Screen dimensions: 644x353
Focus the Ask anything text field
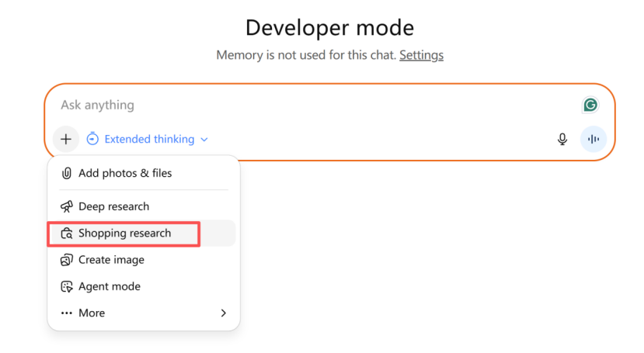[311, 105]
